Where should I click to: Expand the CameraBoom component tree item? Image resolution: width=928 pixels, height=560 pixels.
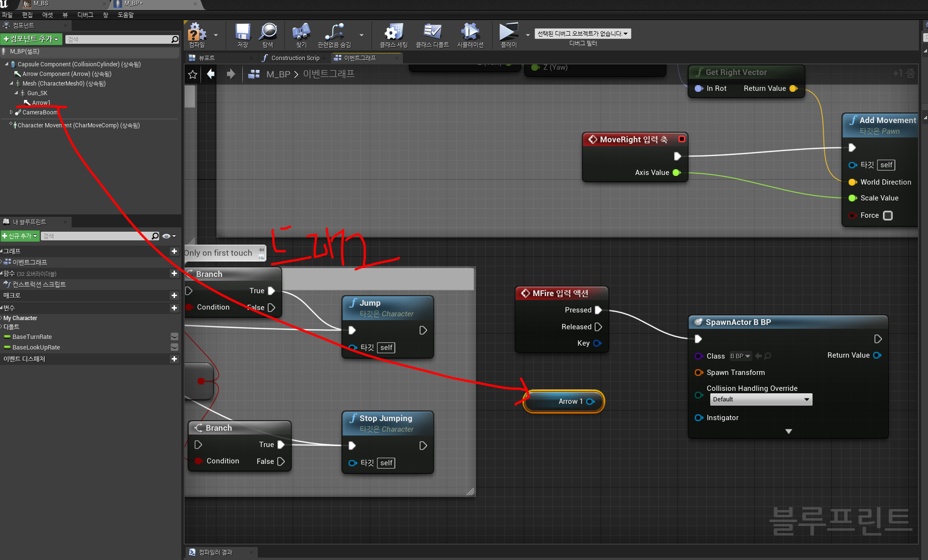point(11,112)
